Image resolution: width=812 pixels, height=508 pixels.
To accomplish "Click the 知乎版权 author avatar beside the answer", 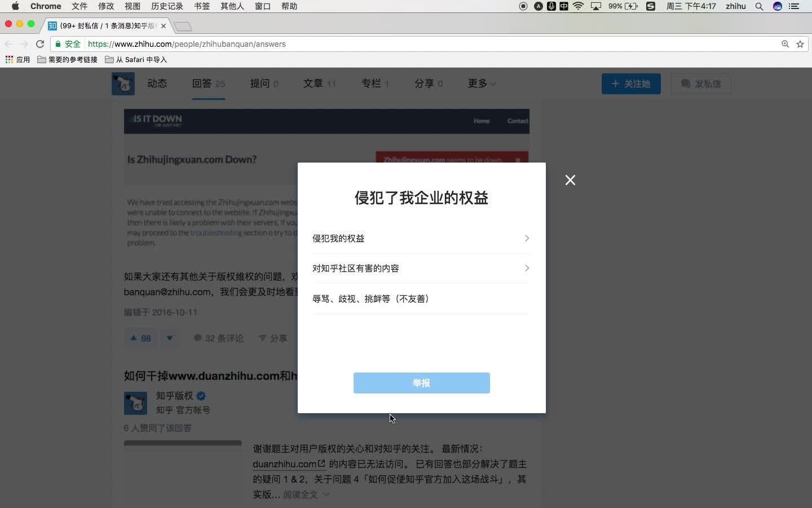I will pyautogui.click(x=135, y=403).
